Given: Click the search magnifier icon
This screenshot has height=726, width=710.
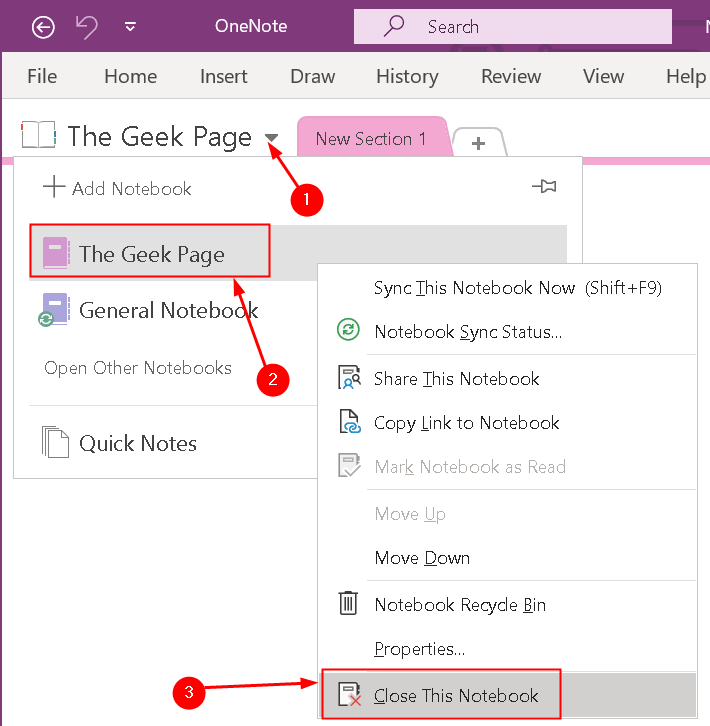Looking at the screenshot, I should pos(394,25).
